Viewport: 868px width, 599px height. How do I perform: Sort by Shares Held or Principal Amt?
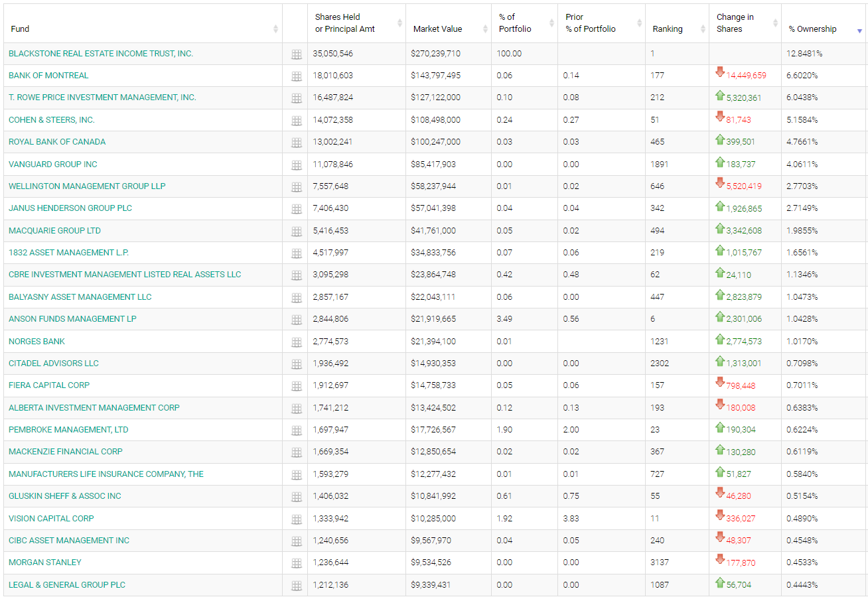(356, 23)
